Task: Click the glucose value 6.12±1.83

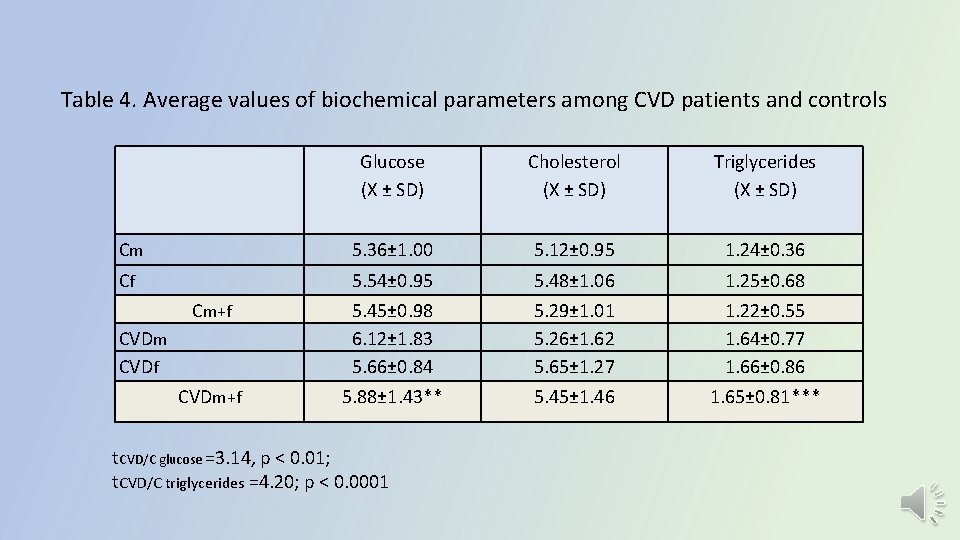Action: (392, 339)
